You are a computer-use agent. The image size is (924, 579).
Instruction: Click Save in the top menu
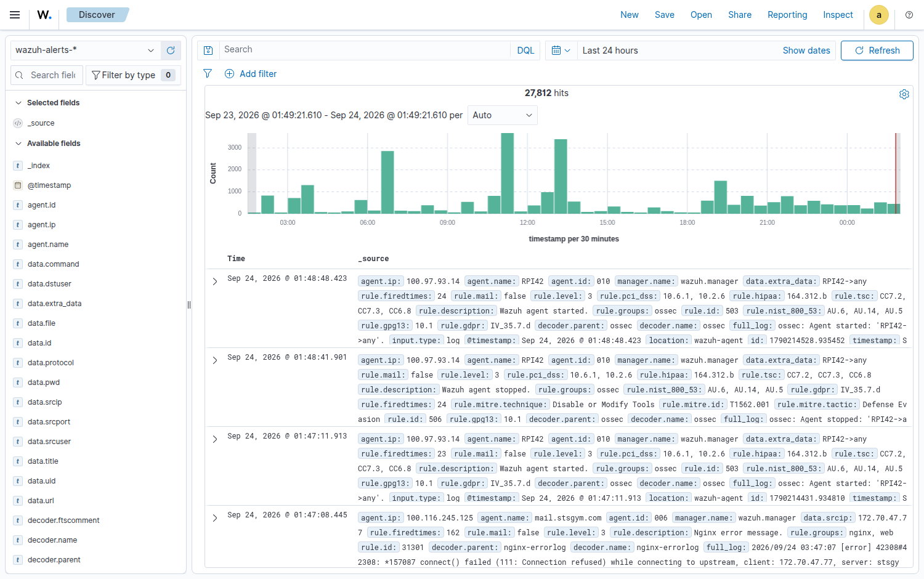665,15
